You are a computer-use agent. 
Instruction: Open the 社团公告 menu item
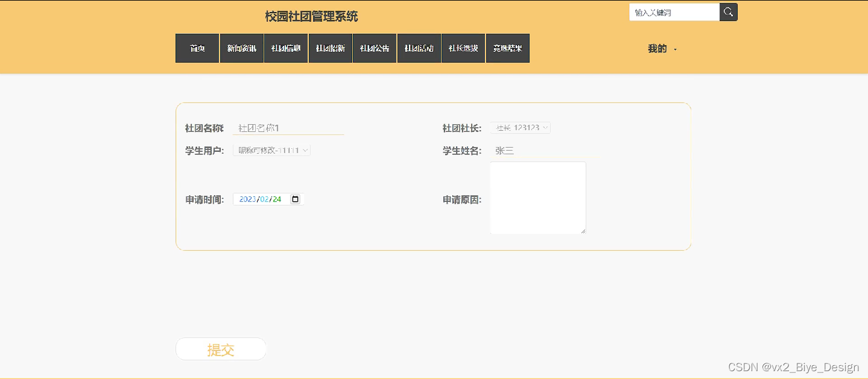tap(375, 48)
